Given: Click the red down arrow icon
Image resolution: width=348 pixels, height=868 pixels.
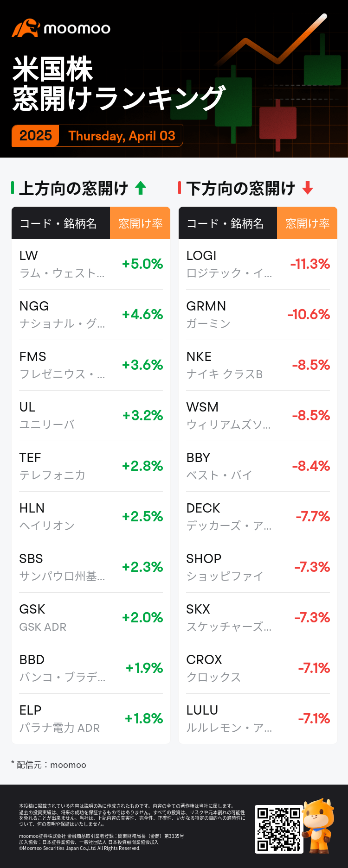Looking at the screenshot, I should point(308,188).
